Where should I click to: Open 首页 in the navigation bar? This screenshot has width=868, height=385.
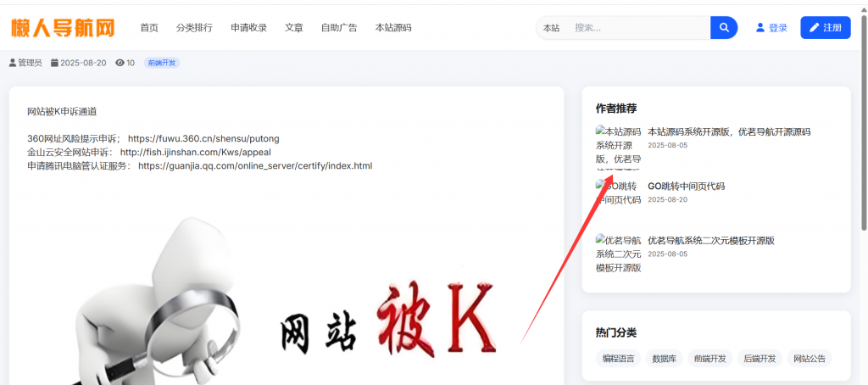(149, 28)
